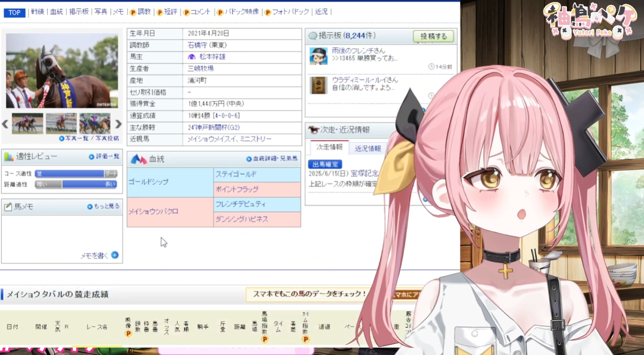Click the owner racing silks icon

[x=192, y=57]
